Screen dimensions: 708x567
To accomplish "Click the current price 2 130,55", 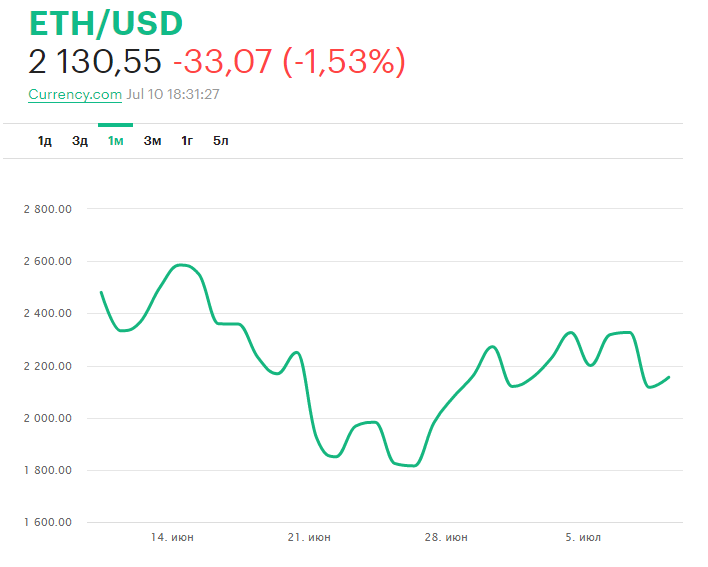I will [95, 62].
